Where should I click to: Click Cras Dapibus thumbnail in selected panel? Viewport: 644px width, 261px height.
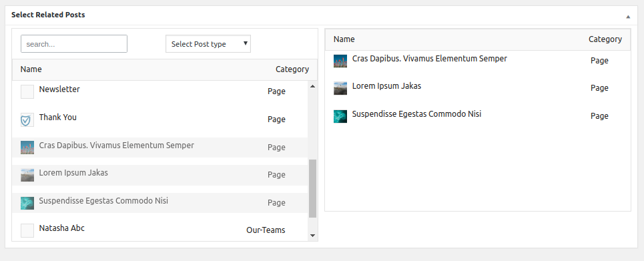(340, 61)
